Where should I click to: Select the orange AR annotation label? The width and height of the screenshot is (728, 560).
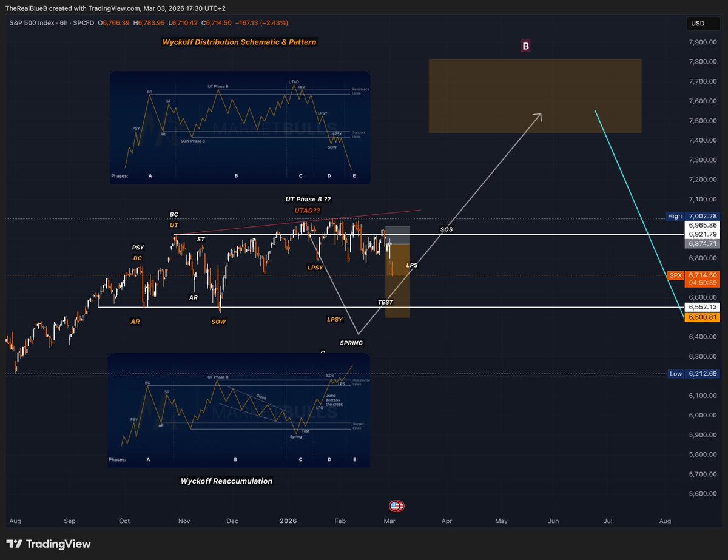135,322
